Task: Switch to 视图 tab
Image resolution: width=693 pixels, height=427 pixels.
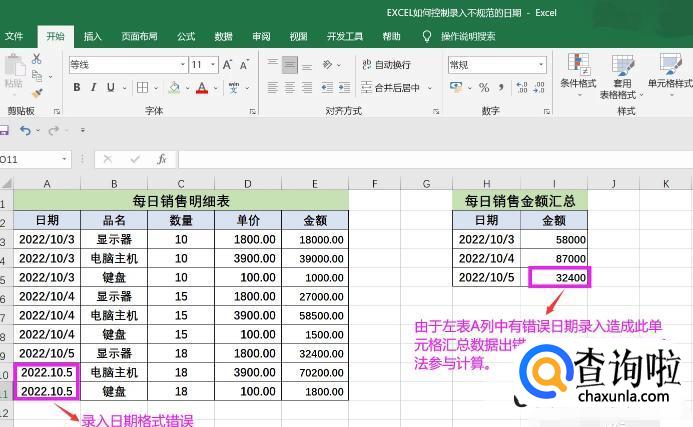Action: point(298,36)
